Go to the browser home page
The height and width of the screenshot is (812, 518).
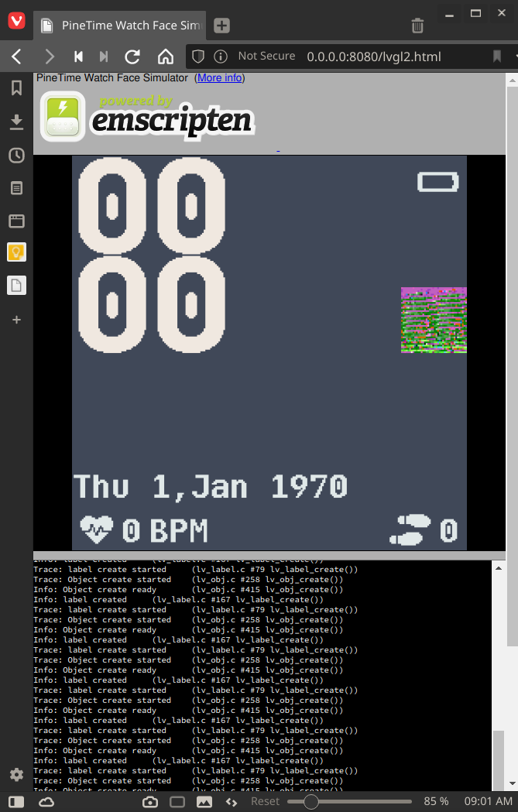click(165, 57)
